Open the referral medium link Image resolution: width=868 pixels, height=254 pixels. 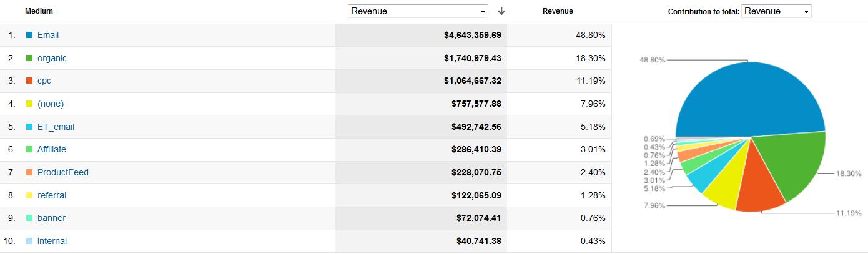point(51,195)
